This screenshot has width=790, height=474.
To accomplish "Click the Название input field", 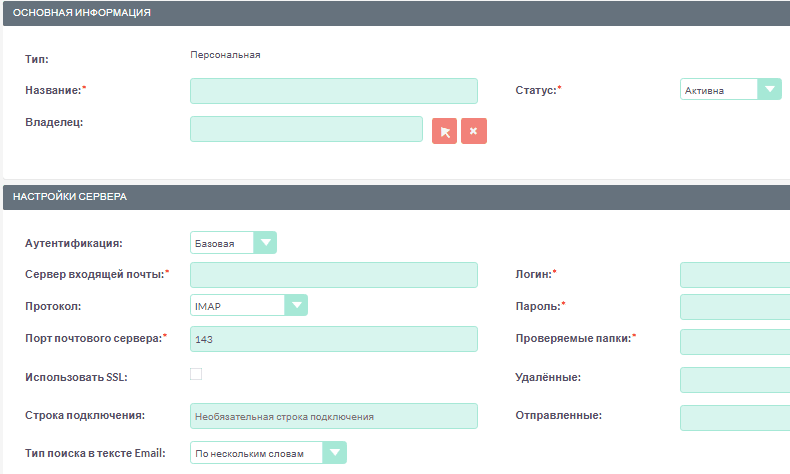I will coord(333,91).
